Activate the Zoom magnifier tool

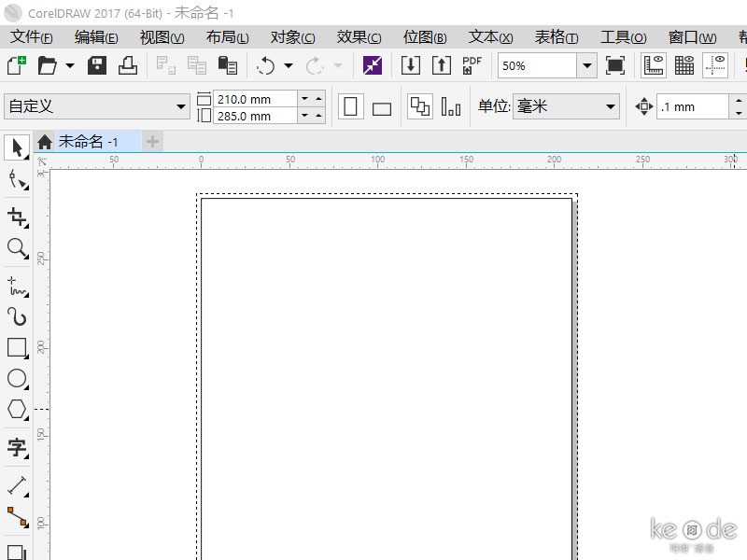click(x=17, y=248)
